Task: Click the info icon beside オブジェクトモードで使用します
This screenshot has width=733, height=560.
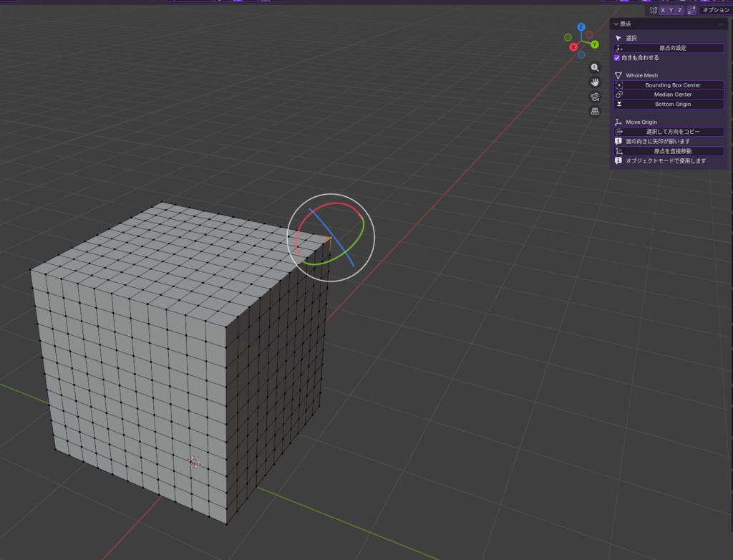Action: 618,160
